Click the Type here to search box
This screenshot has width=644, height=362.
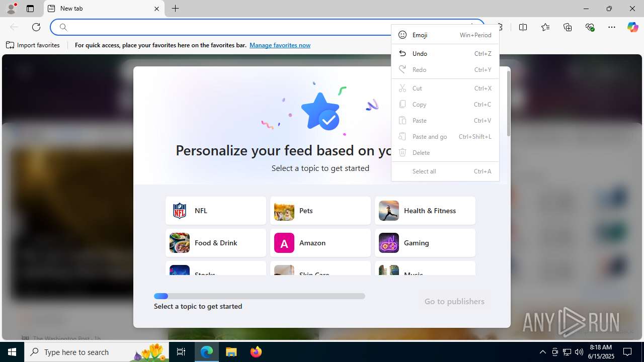pos(98,352)
